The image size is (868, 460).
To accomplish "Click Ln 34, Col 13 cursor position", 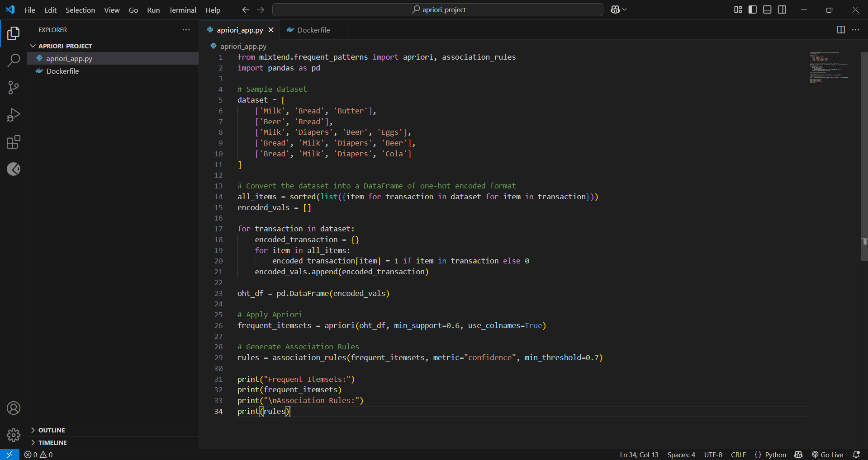I will pyautogui.click(x=639, y=455).
